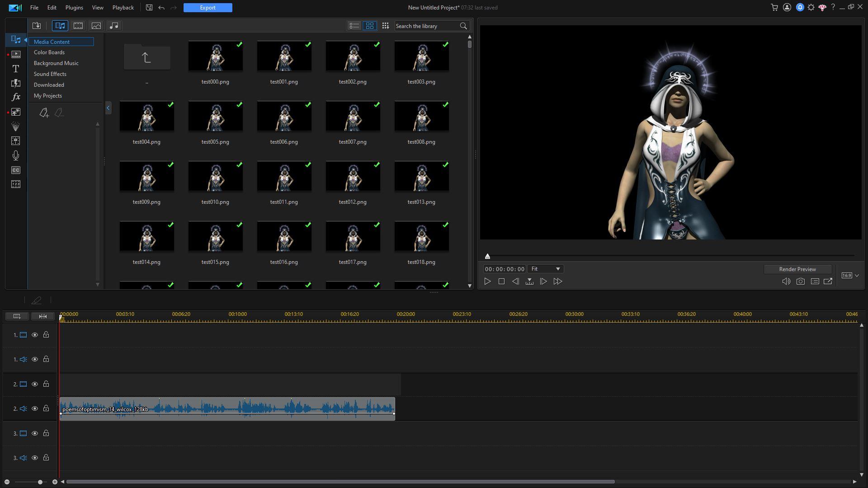Open the Playback menu
Image resolution: width=868 pixels, height=488 pixels.
click(123, 8)
